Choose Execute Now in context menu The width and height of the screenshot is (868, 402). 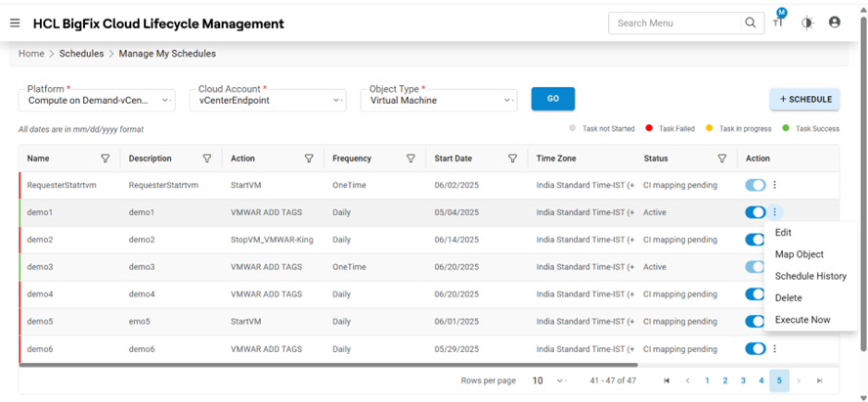803,320
